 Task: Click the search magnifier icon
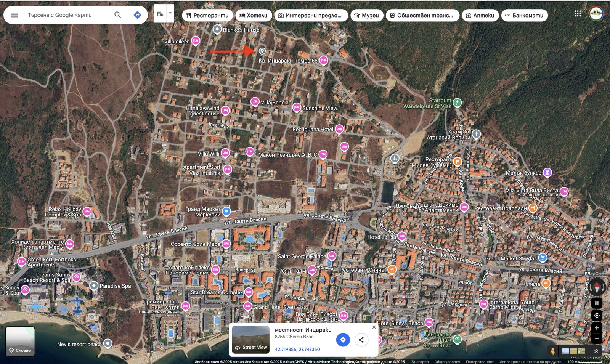click(x=117, y=15)
